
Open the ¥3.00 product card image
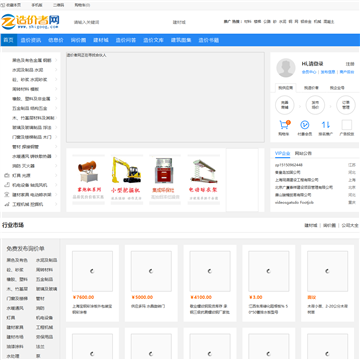pos(269,271)
